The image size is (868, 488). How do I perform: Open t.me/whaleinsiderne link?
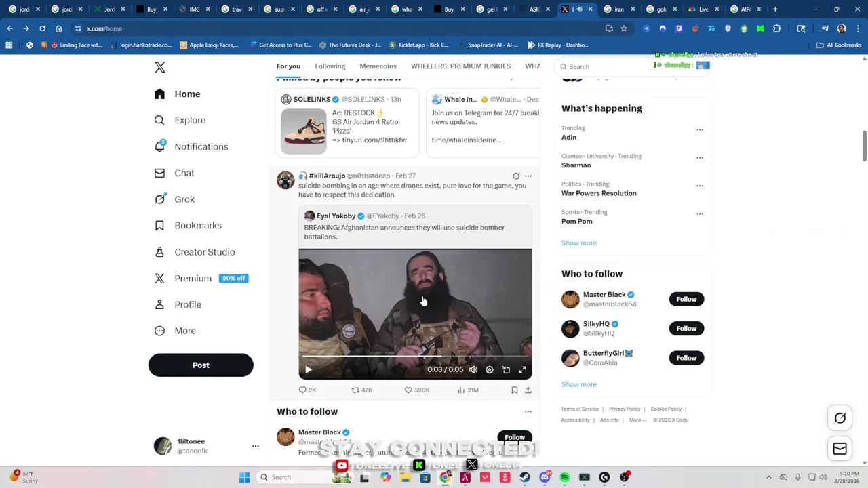(x=466, y=140)
